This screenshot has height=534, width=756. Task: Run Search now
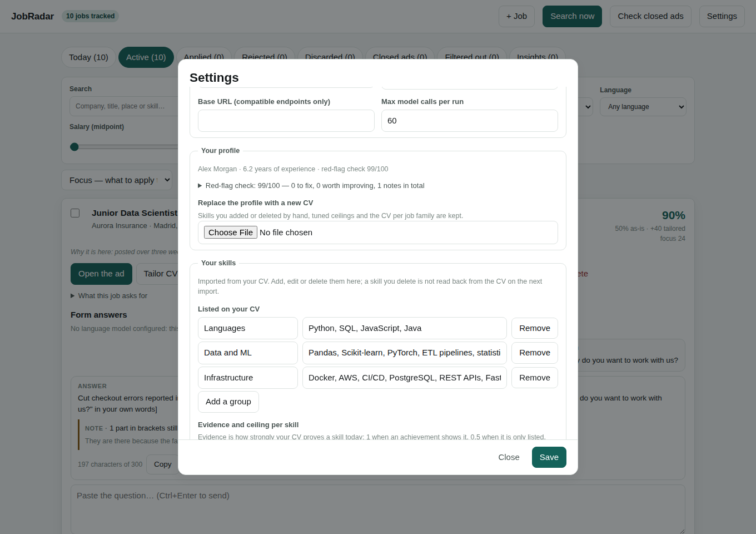click(x=572, y=16)
